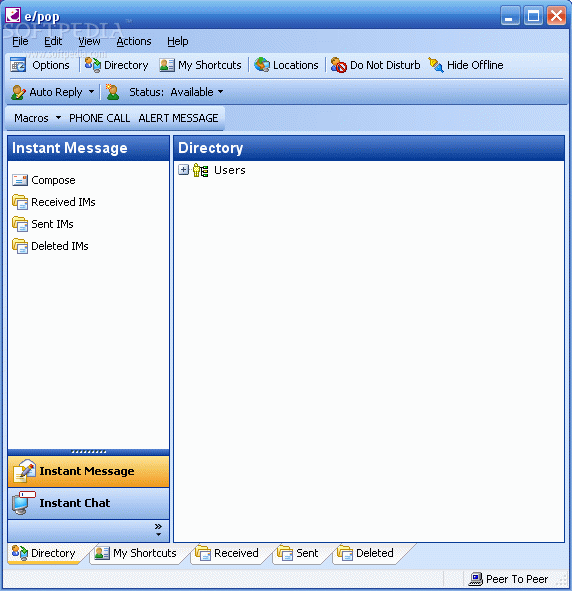
Task: Open the Sent IMs folder
Action: [43, 224]
